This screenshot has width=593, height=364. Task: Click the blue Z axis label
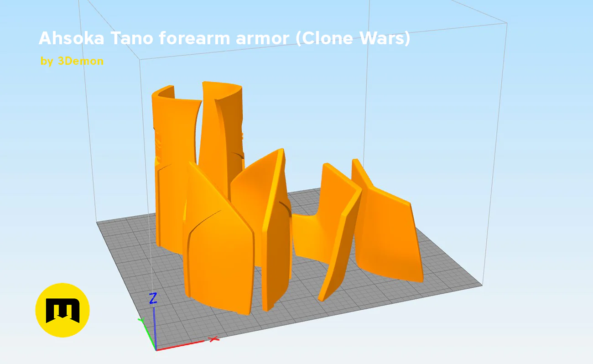coord(153,299)
